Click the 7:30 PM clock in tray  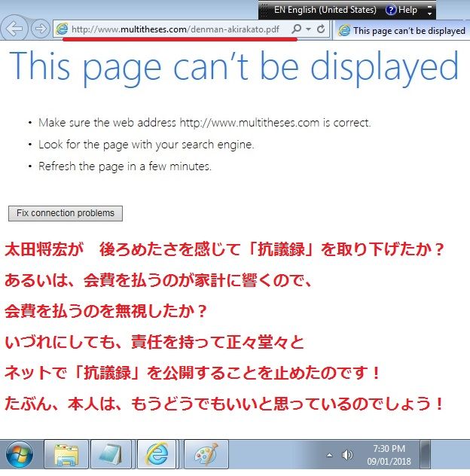(389, 455)
